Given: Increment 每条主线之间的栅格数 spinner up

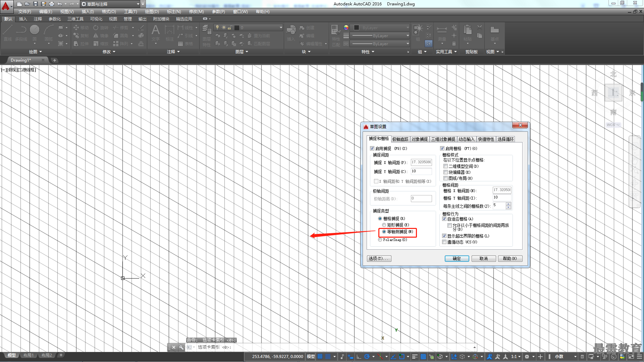Looking at the screenshot, I should [x=508, y=204].
